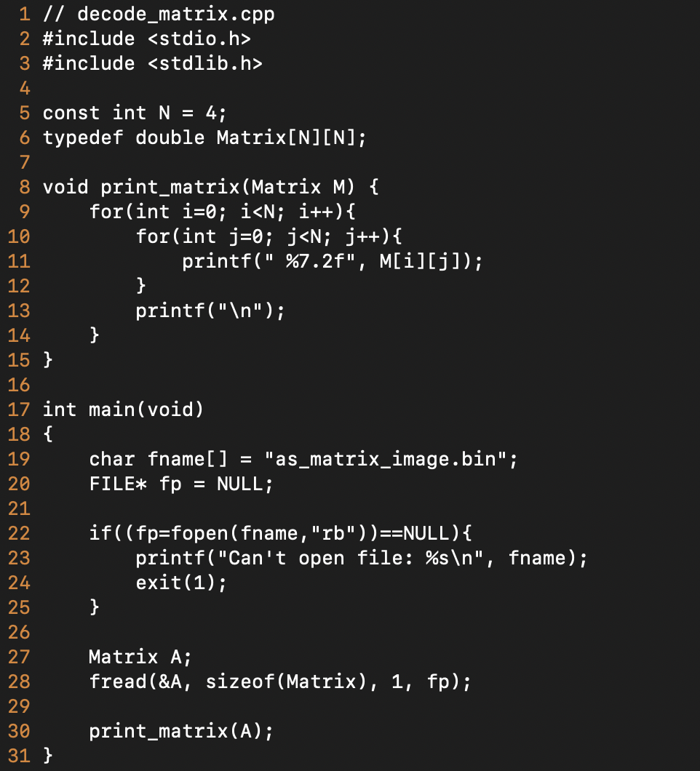This screenshot has height=771, width=700.
Task: Click the inner for loop using j
Action: [269, 236]
